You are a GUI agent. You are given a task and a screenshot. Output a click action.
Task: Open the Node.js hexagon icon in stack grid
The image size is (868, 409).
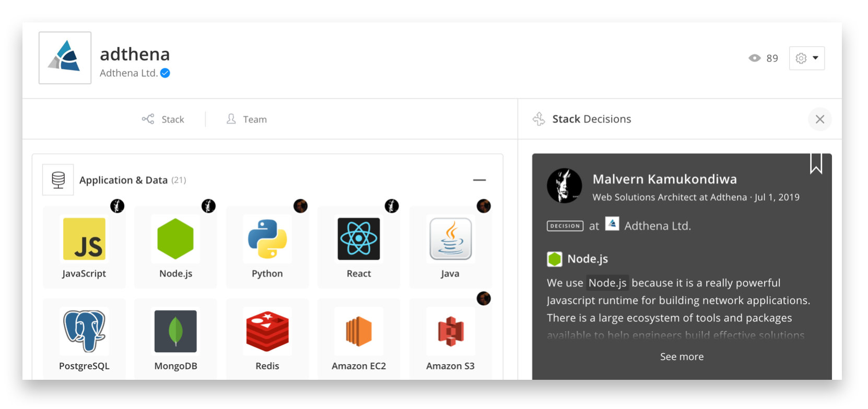(x=175, y=239)
